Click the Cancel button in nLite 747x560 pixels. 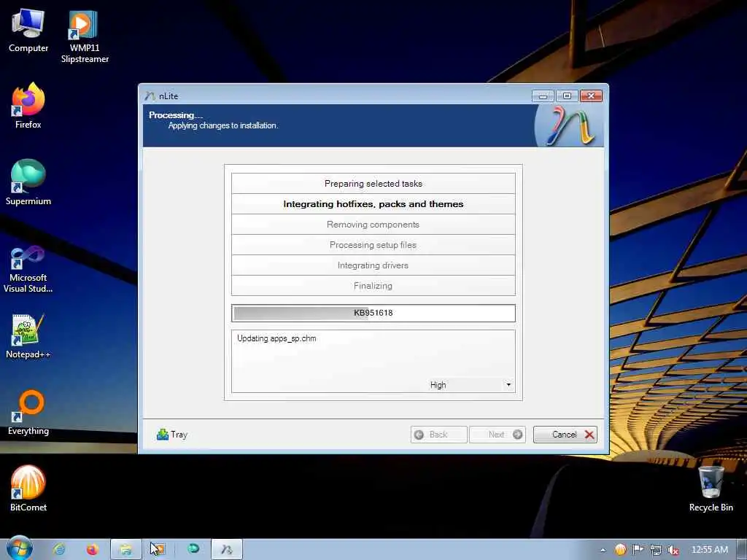tap(565, 435)
